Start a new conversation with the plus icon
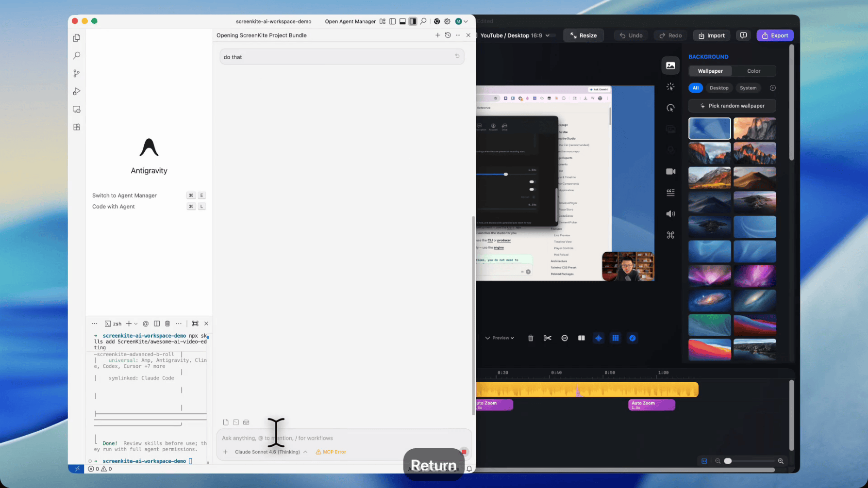This screenshot has width=868, height=488. pos(437,35)
